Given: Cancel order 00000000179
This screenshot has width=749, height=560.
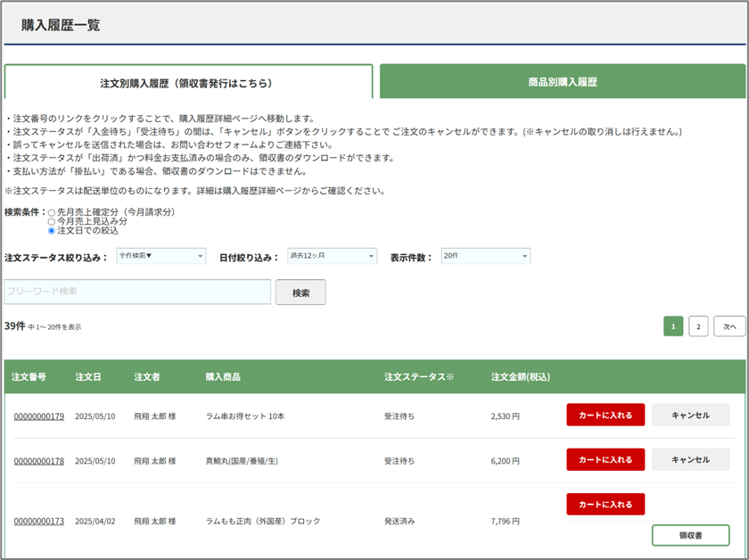Looking at the screenshot, I should coord(690,415).
